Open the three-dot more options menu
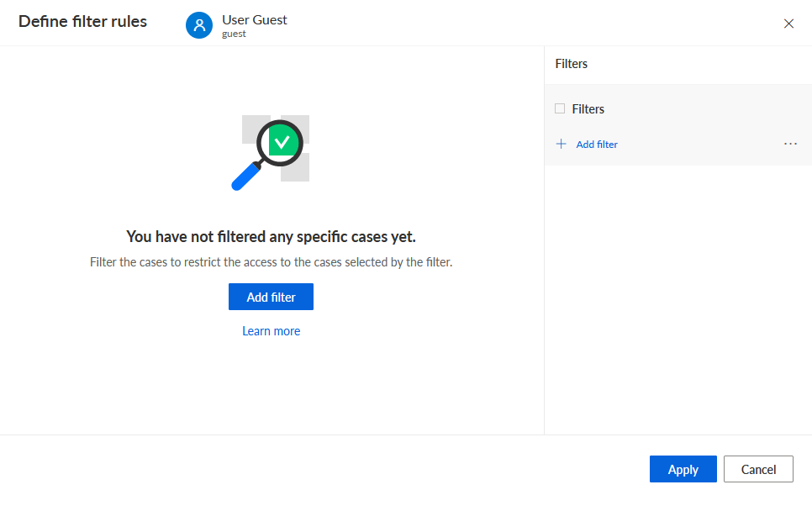This screenshot has width=812, height=511. click(x=790, y=144)
